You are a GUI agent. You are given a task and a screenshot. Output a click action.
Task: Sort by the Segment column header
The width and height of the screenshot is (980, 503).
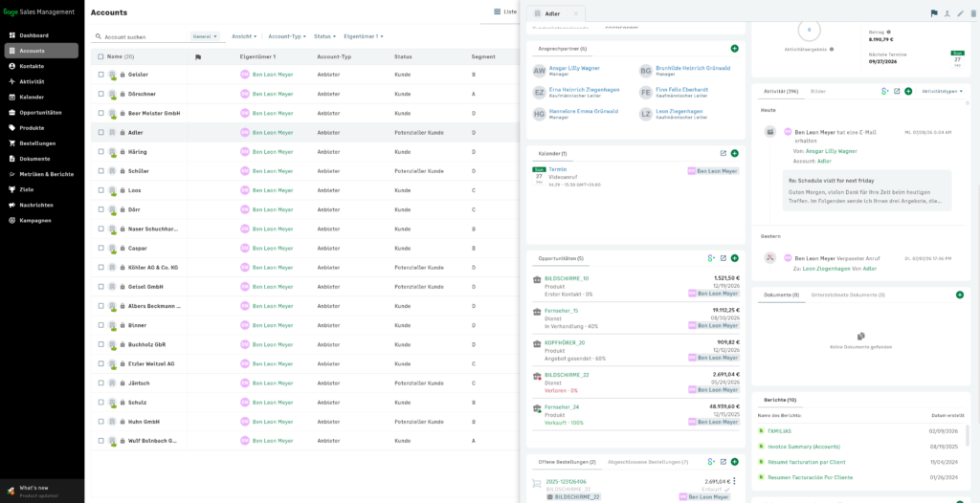point(483,56)
